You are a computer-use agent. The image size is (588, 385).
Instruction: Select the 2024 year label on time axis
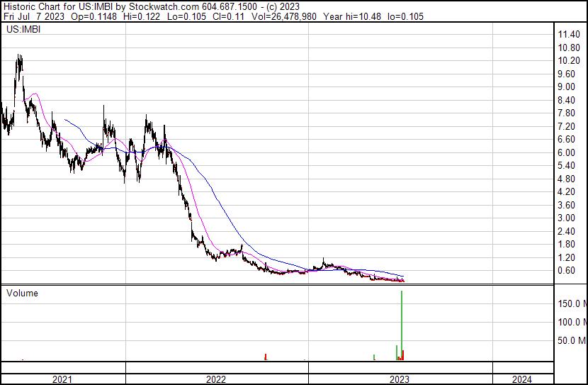click(521, 379)
